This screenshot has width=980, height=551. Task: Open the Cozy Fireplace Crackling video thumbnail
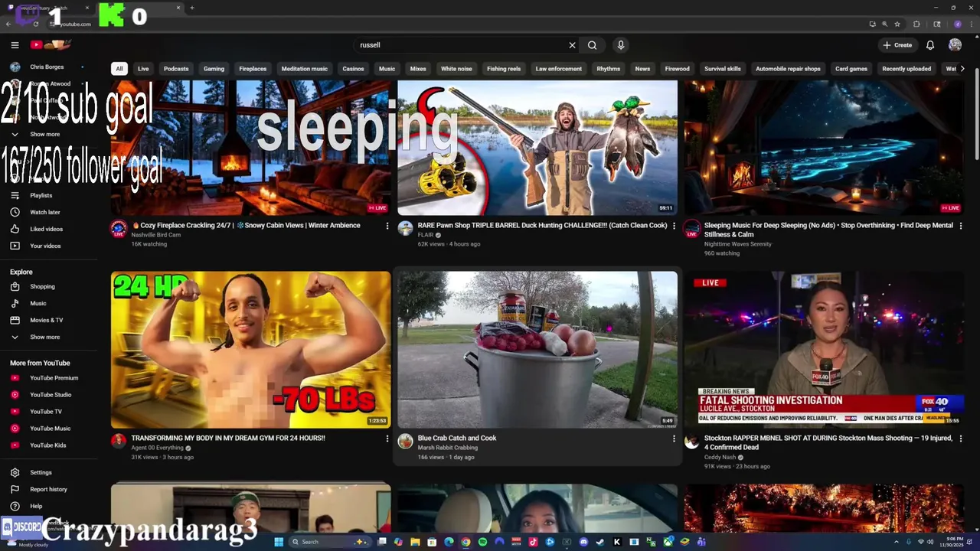(x=250, y=148)
